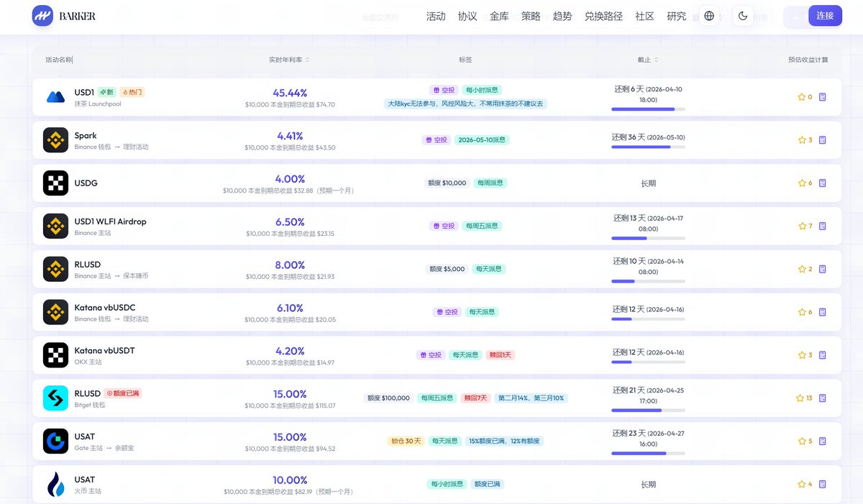Image resolution: width=863 pixels, height=504 pixels.
Task: Open calculator for Spark row
Action: tap(823, 140)
